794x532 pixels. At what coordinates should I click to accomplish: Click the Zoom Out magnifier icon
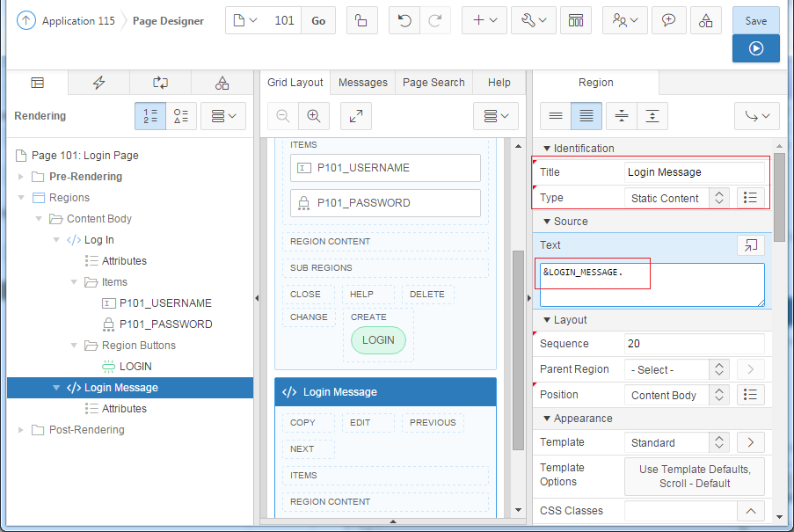283,116
